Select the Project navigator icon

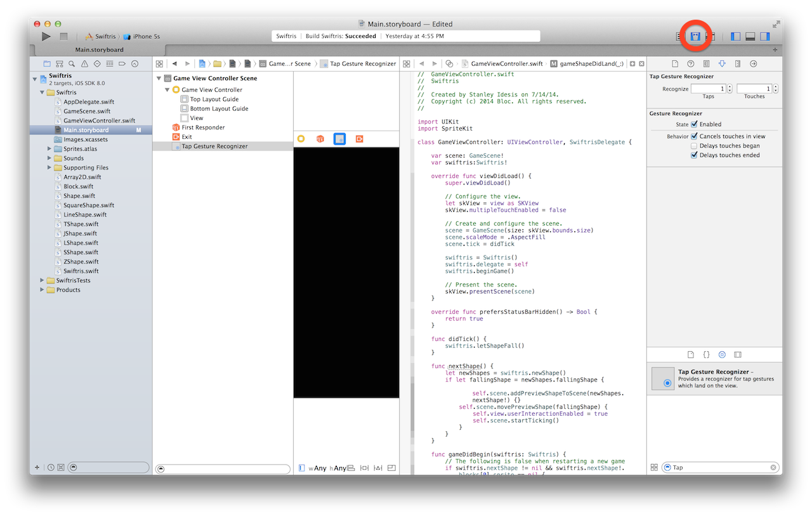tap(47, 64)
